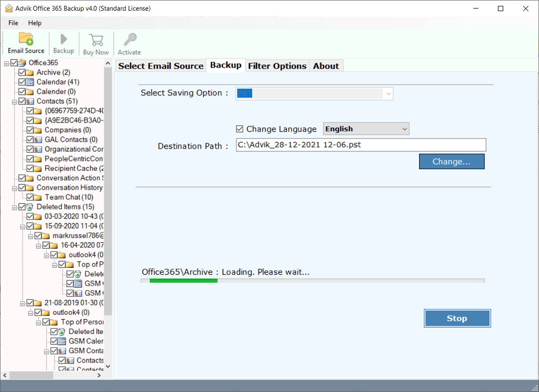Click the PeopleCentricCon folder icon
539x392 pixels.
click(x=38, y=159)
